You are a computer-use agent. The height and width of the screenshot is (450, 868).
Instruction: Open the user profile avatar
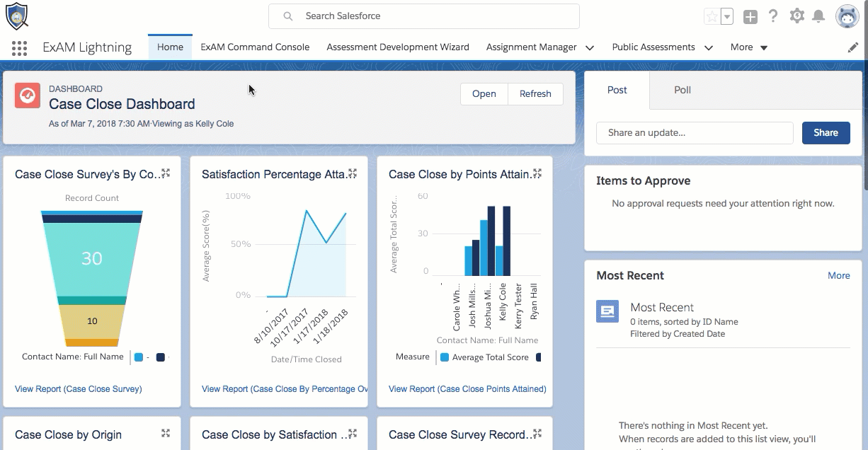847,16
